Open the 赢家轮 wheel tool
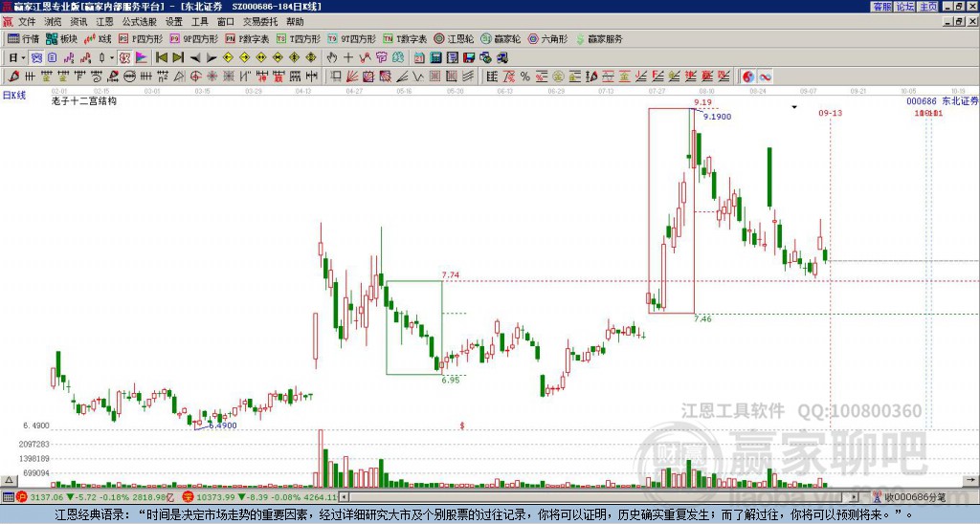 click(x=501, y=38)
